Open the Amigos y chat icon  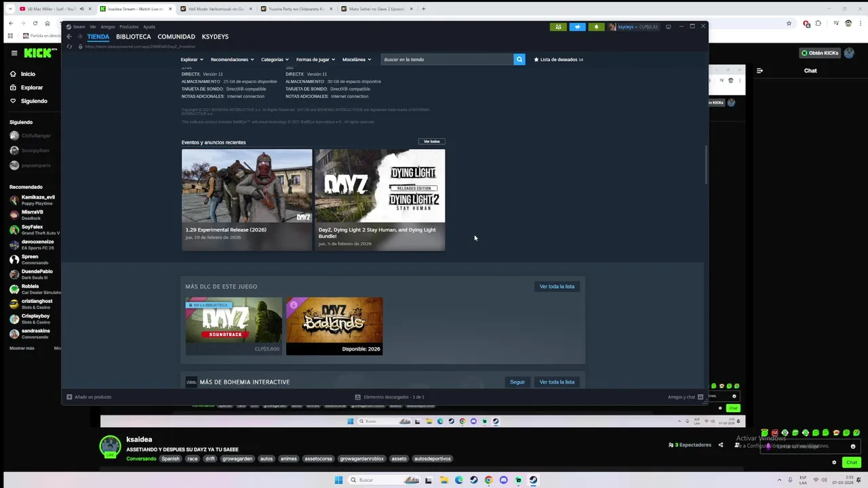click(x=701, y=397)
